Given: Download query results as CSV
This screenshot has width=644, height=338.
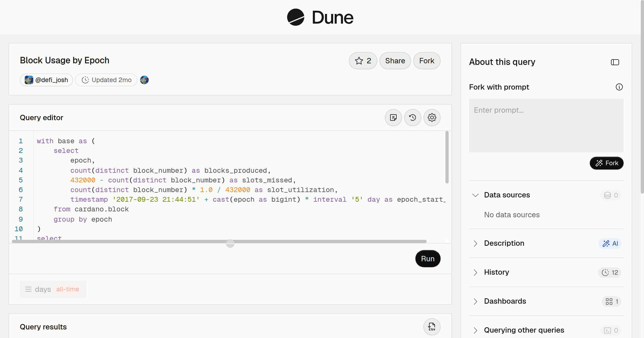Looking at the screenshot, I should 432,327.
